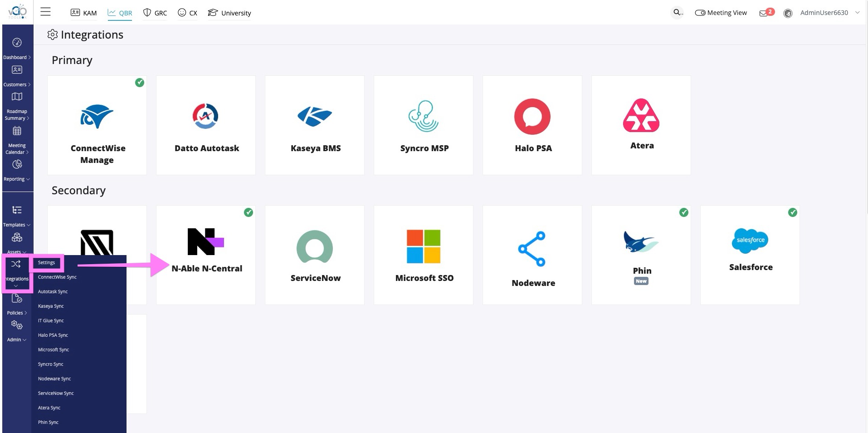Viewport: 868px width, 433px height.
Task: Collapse the Integrations sidebar chevron
Action: (16, 286)
